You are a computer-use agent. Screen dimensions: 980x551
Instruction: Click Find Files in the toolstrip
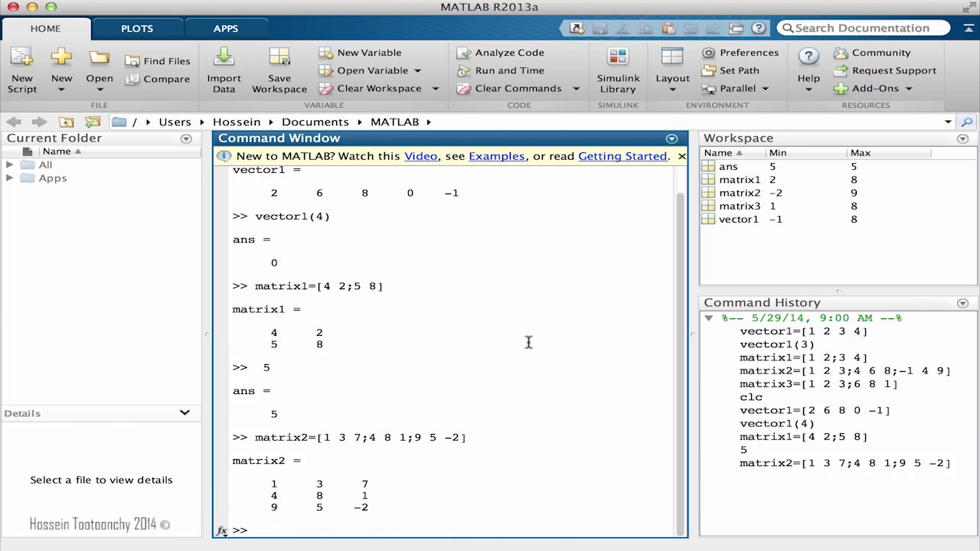point(158,61)
